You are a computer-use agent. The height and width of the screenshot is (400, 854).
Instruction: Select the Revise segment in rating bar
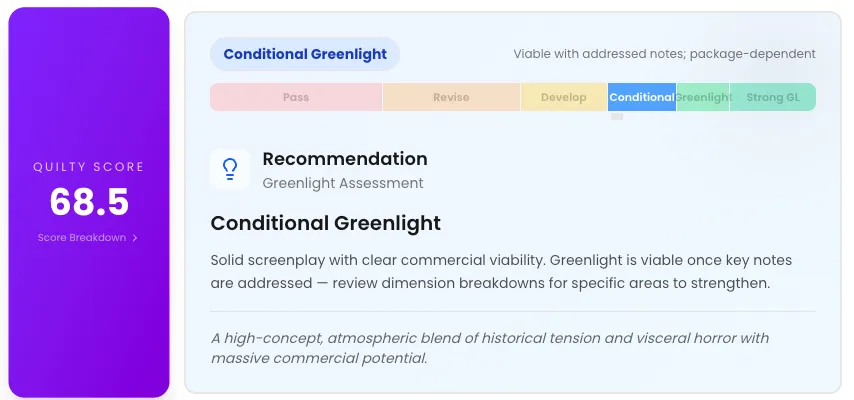(451, 97)
